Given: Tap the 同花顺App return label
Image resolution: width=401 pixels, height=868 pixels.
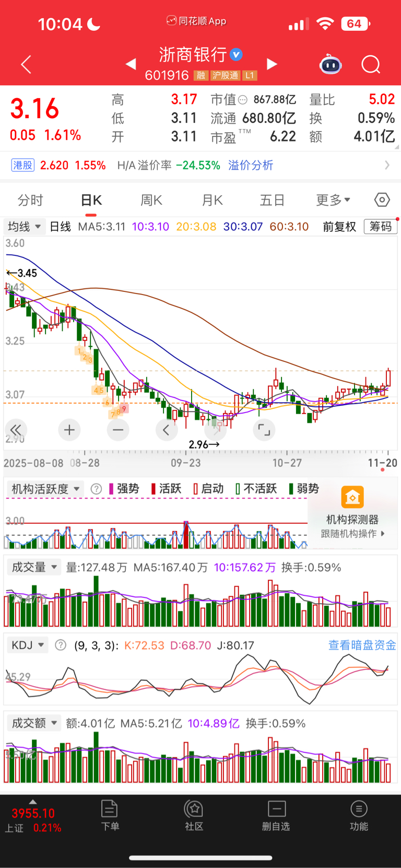Looking at the screenshot, I should click(196, 21).
